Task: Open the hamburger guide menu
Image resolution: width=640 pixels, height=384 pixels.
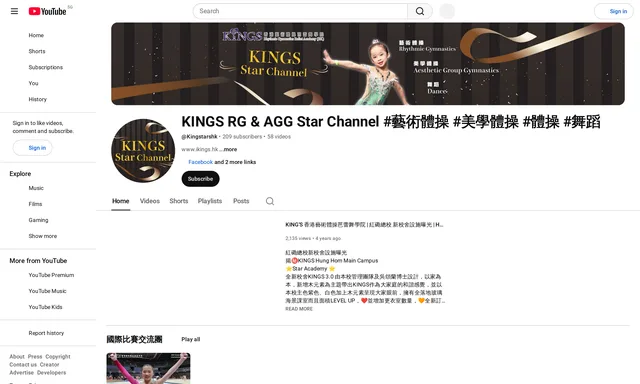Action: (x=14, y=11)
